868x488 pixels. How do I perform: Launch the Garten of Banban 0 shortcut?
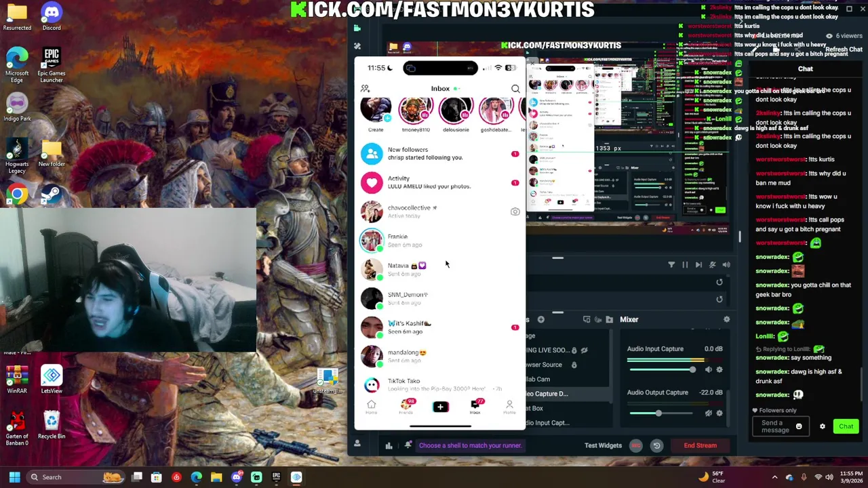coord(17,429)
